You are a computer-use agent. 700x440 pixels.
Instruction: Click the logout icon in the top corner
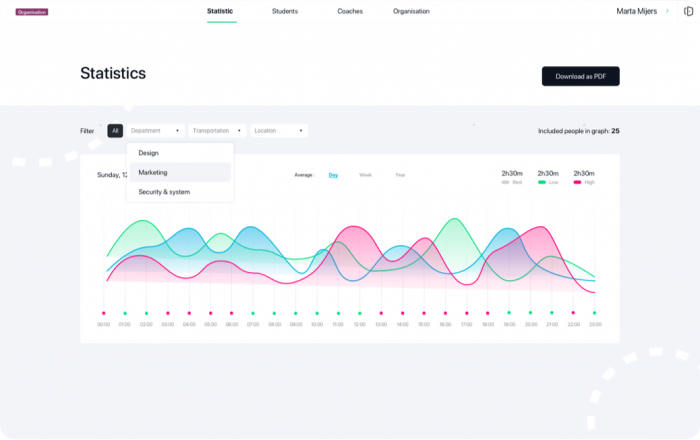coord(688,11)
